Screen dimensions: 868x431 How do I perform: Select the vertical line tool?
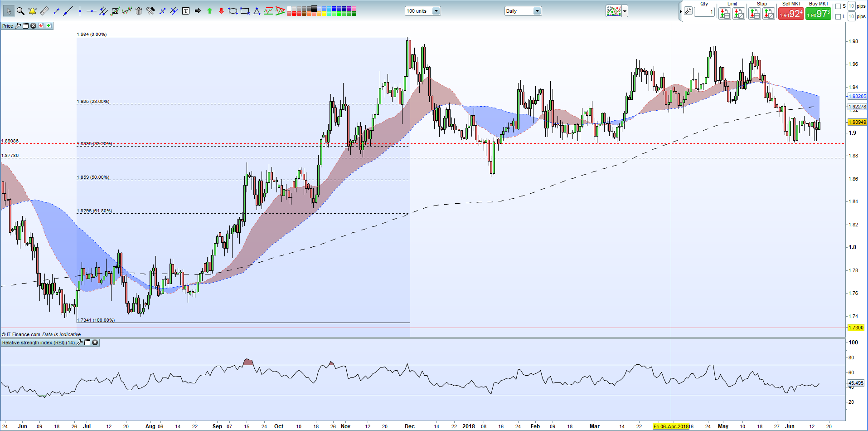[80, 11]
